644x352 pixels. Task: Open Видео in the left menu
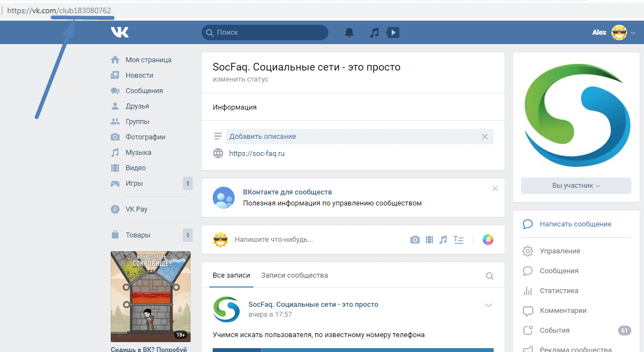point(136,167)
